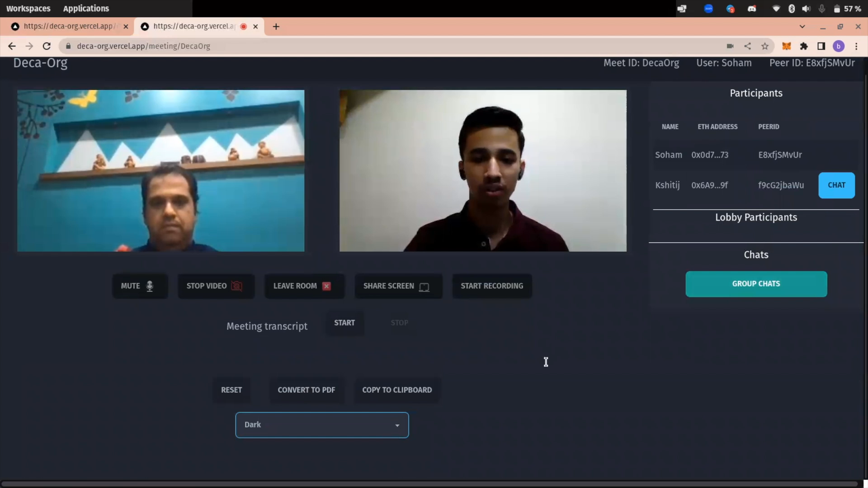Click the Soham participant name

coord(669,155)
